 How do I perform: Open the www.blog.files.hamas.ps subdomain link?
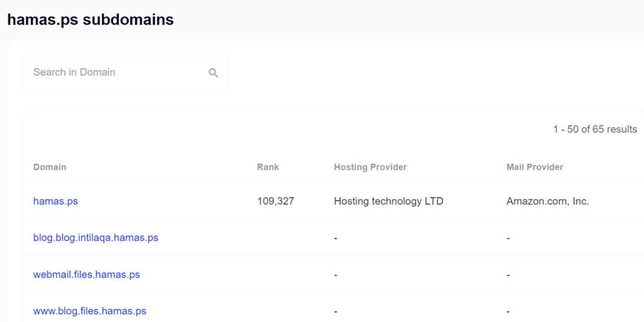(x=90, y=311)
